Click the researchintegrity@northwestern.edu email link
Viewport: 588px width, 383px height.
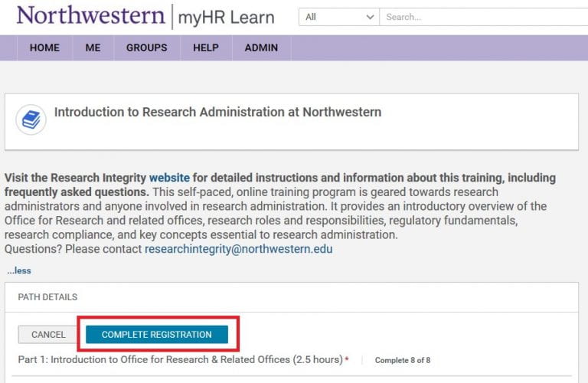(x=239, y=249)
